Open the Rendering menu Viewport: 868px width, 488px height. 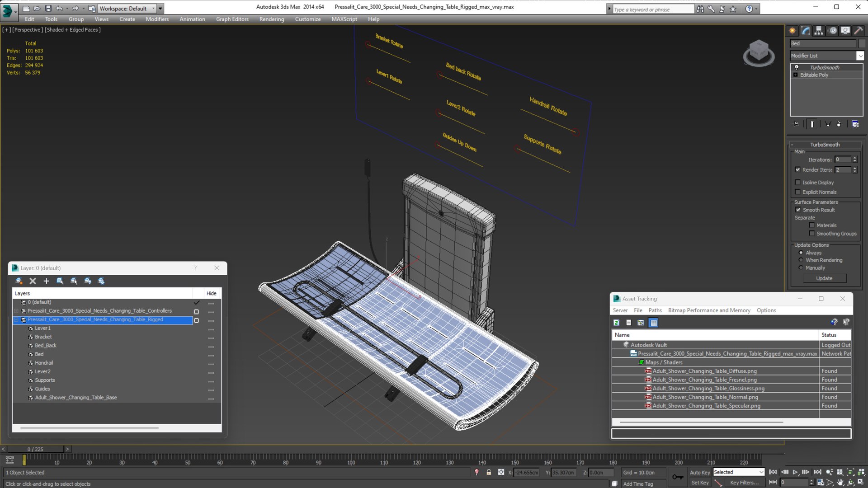tap(272, 19)
